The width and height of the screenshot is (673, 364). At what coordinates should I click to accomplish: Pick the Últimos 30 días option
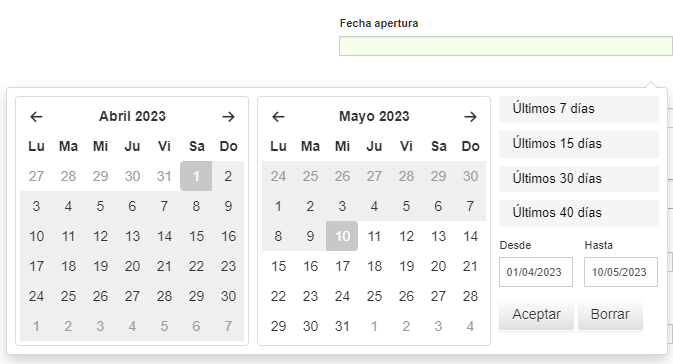point(579,179)
